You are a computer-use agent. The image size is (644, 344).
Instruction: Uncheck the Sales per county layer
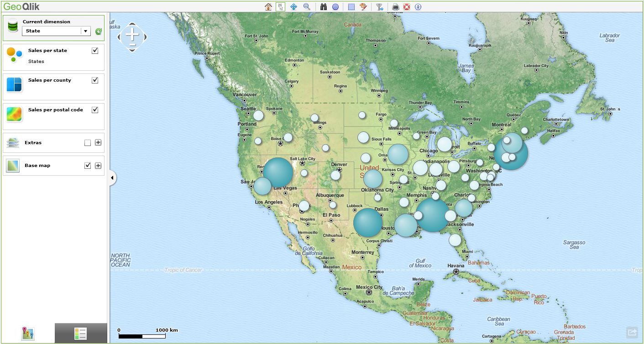(x=95, y=80)
